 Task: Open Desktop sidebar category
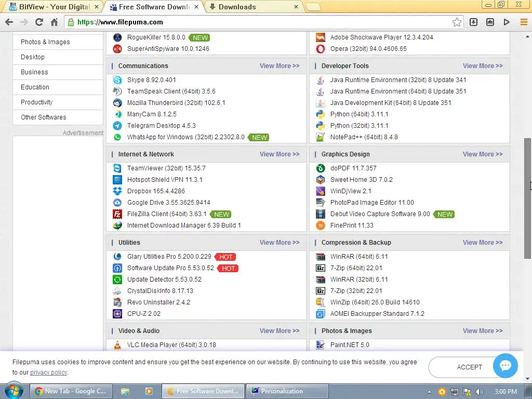coord(58,57)
